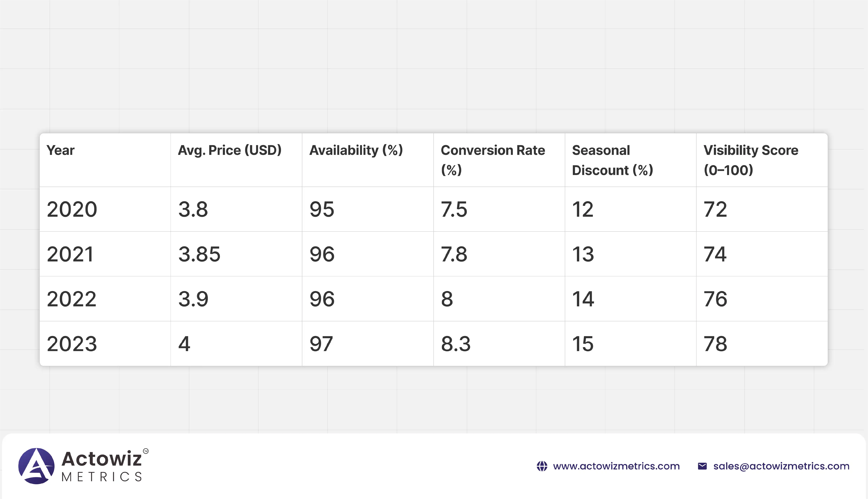
Task: Select the Availability (%) column header
Action: (x=356, y=150)
